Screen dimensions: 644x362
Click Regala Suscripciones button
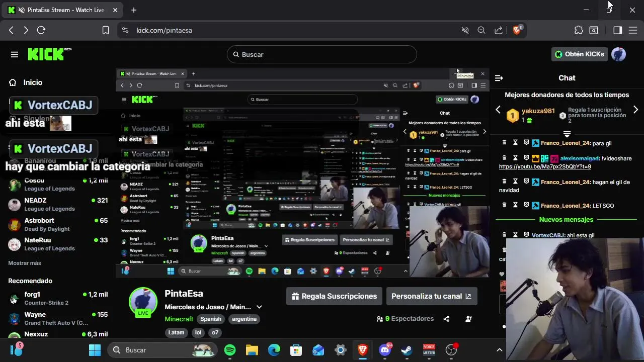[334, 296]
